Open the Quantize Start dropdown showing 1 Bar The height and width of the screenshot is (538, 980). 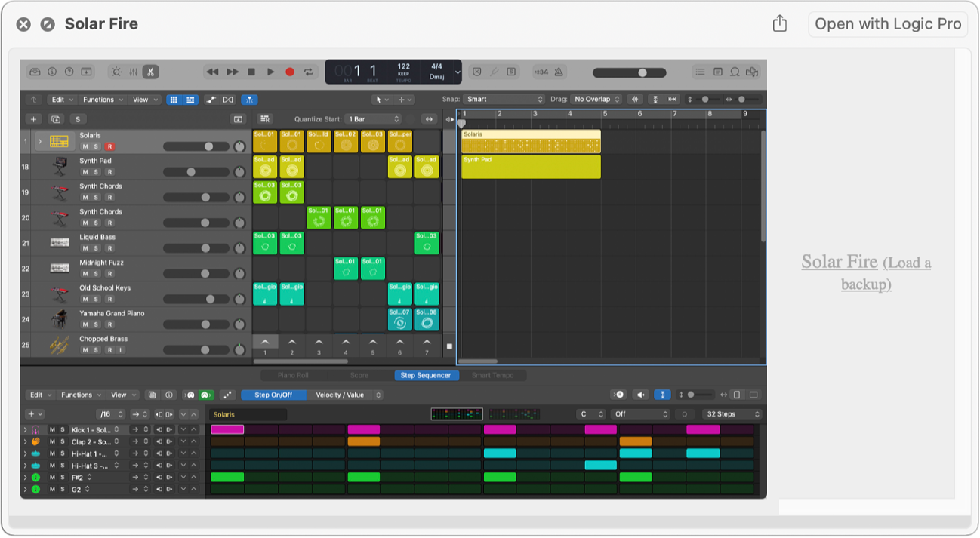pyautogui.click(x=373, y=119)
